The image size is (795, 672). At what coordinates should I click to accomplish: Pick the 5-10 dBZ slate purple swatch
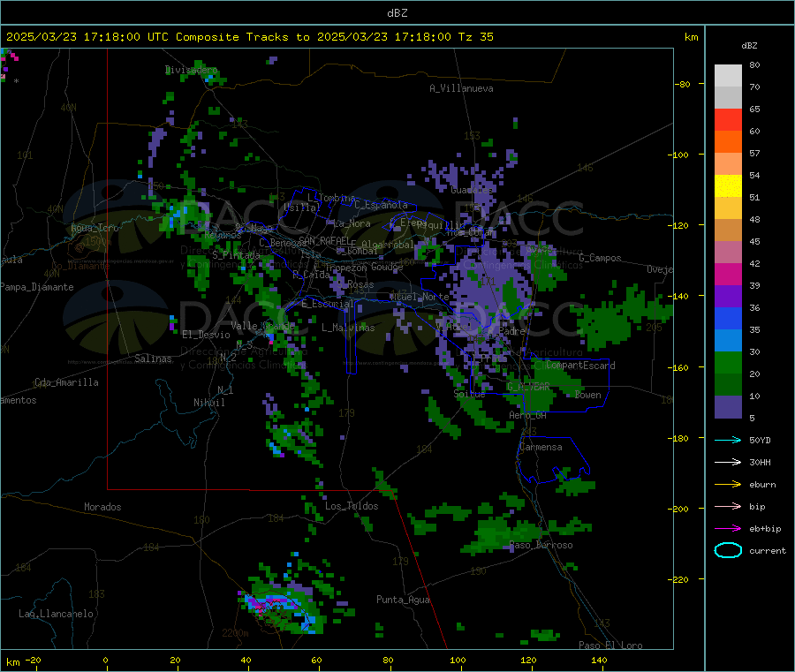tap(728, 407)
